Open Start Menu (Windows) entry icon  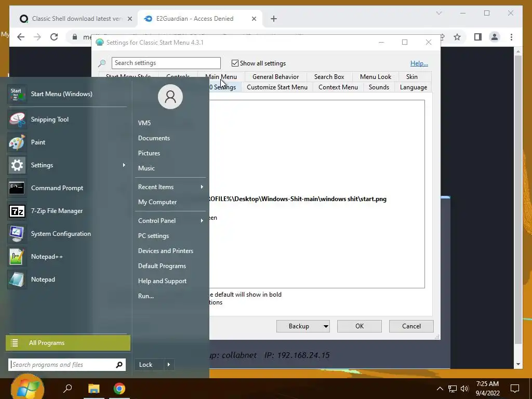(17, 94)
